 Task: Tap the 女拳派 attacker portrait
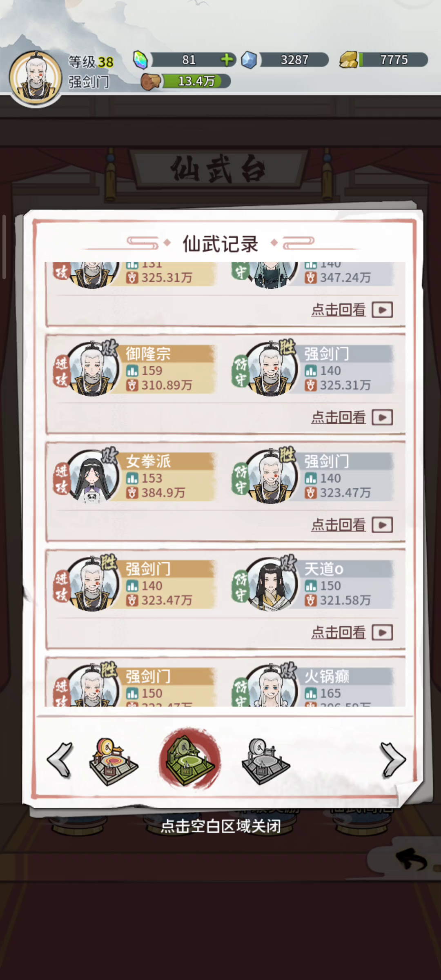click(x=92, y=476)
